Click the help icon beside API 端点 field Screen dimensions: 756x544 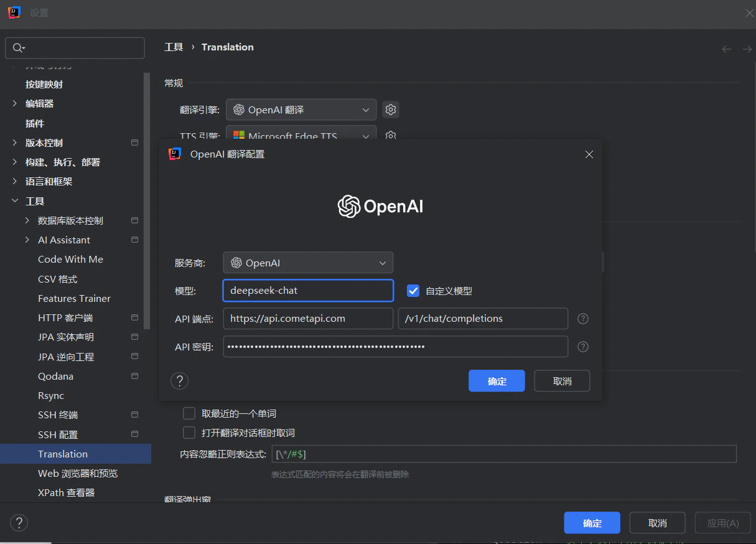582,318
